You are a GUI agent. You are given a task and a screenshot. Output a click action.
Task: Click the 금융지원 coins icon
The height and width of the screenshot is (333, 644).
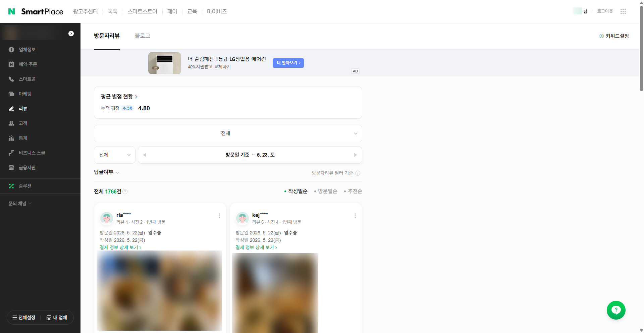pyautogui.click(x=11, y=168)
